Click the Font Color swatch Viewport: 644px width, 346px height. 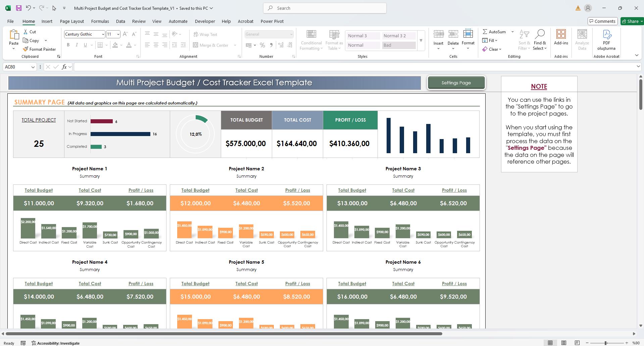click(129, 45)
